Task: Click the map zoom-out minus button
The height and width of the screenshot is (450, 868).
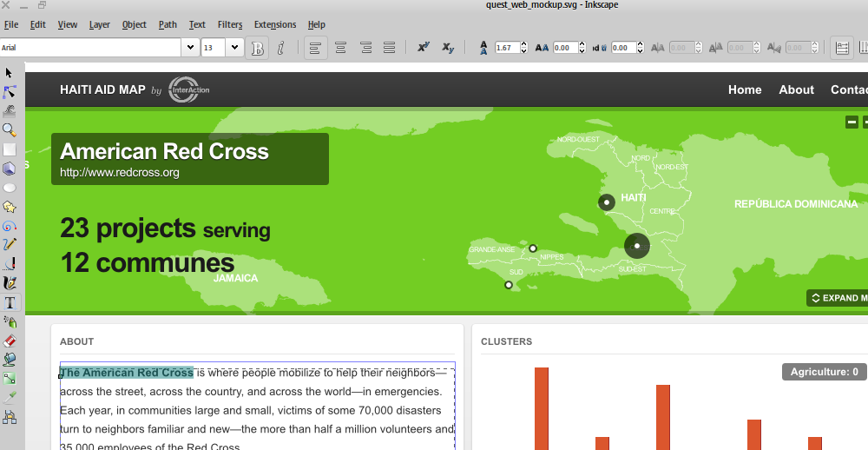Action: [852, 122]
